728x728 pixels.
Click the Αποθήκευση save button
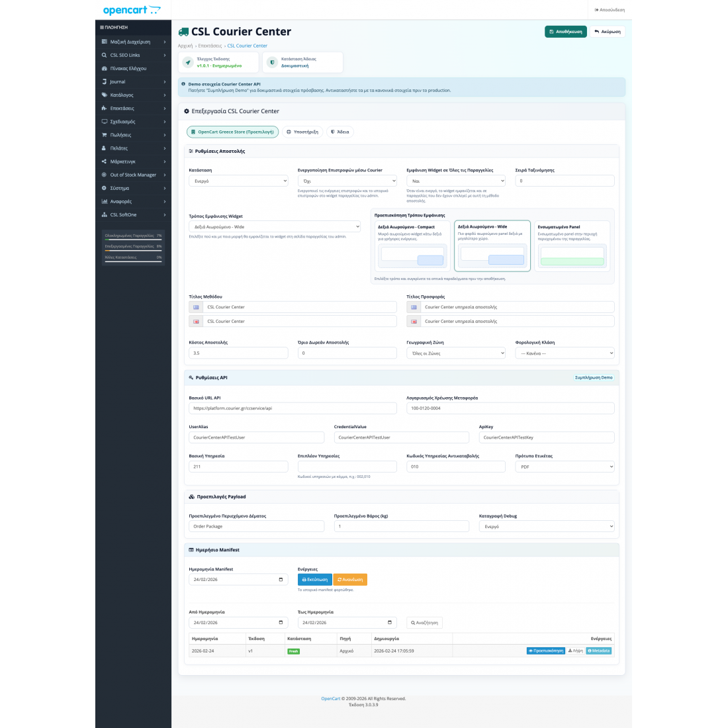[565, 32]
